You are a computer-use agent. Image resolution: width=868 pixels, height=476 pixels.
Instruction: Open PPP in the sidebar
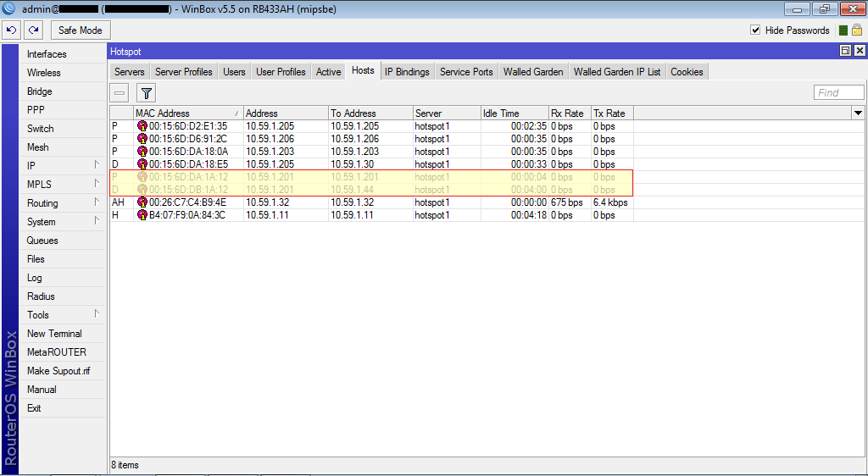point(63,110)
